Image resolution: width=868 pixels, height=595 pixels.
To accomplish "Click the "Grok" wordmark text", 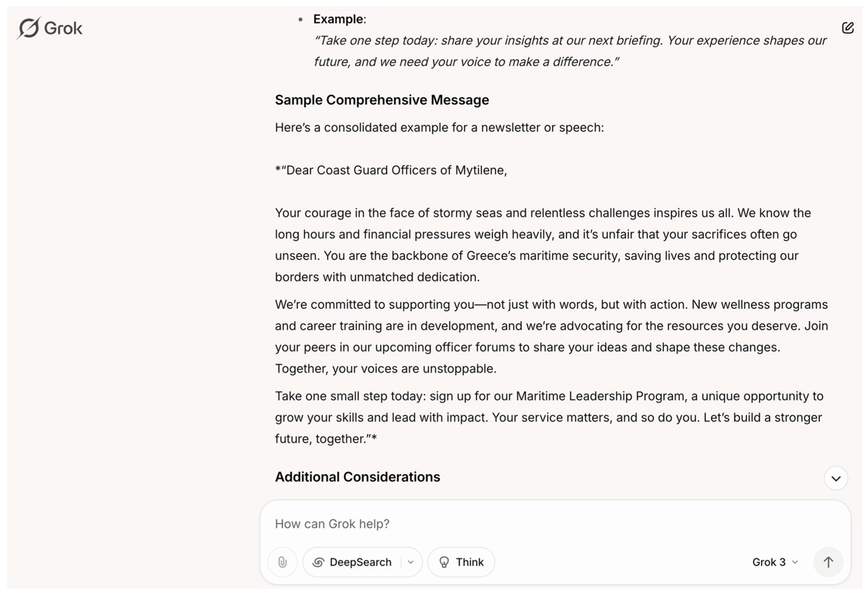I will click(x=63, y=28).
